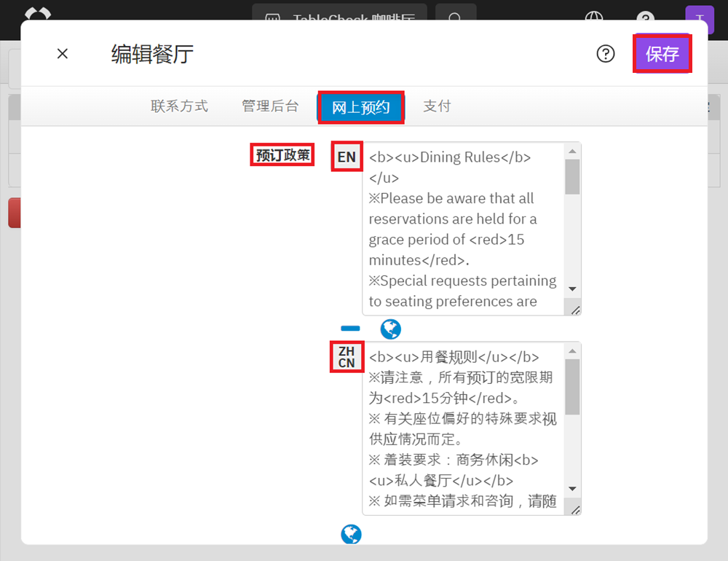This screenshot has height=561, width=728.
Task: Click scrollbar thumb of Chinese textarea
Action: 572,387
